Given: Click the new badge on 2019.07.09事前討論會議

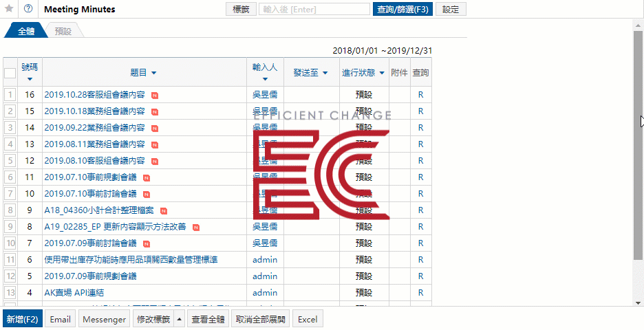Looking at the screenshot, I should (147, 244).
